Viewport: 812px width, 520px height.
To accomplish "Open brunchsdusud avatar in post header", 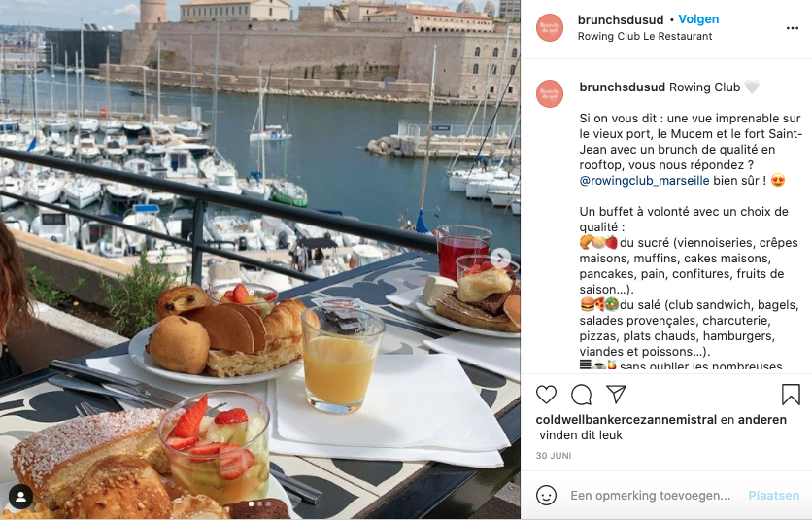I will coord(550,27).
